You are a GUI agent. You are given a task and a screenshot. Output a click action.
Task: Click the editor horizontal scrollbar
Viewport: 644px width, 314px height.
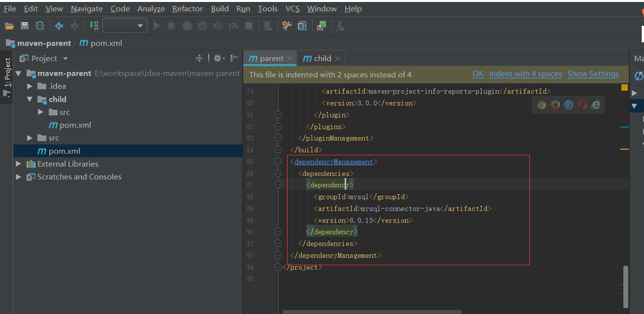pos(372,312)
